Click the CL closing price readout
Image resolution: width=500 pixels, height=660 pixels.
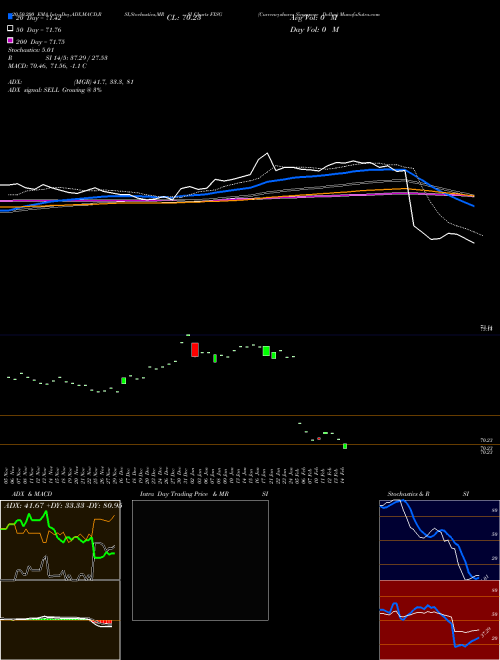click(x=184, y=18)
